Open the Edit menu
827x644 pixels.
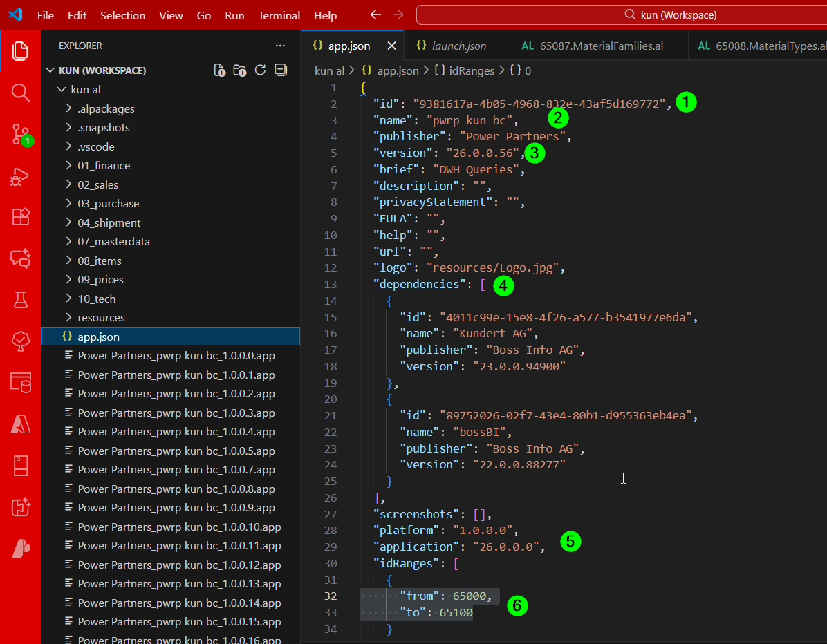click(77, 15)
